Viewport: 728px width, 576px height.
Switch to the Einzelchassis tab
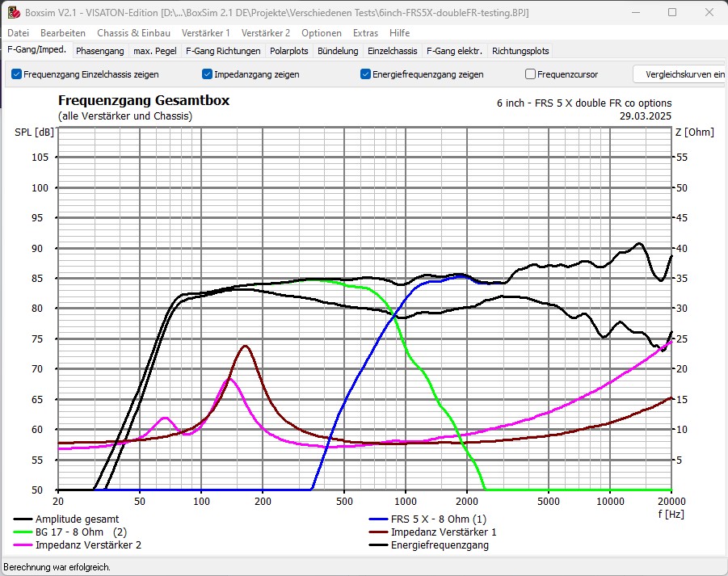click(x=393, y=51)
